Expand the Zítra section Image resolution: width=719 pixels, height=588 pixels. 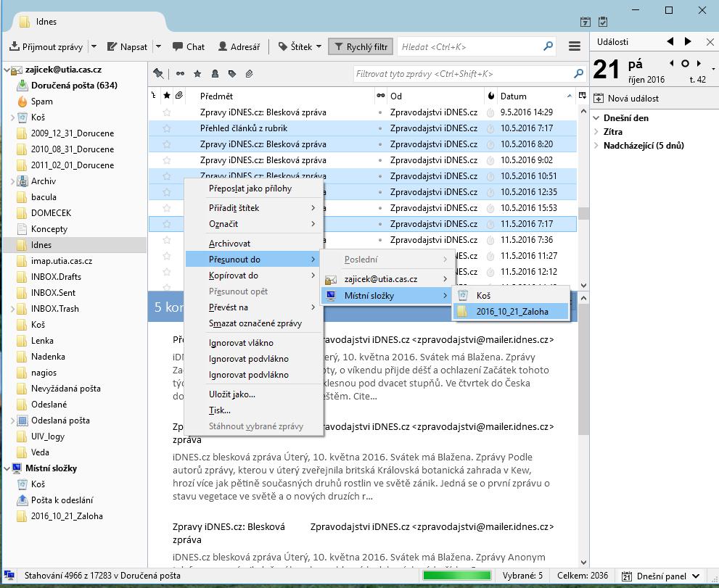click(x=596, y=131)
